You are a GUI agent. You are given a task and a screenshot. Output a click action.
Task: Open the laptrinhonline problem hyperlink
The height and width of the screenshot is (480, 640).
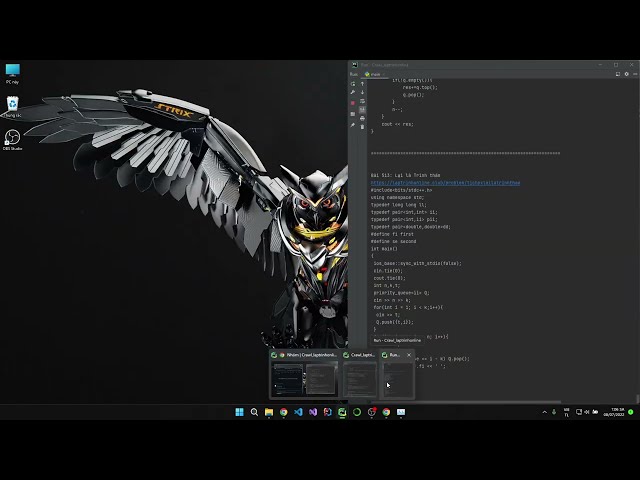click(x=445, y=183)
